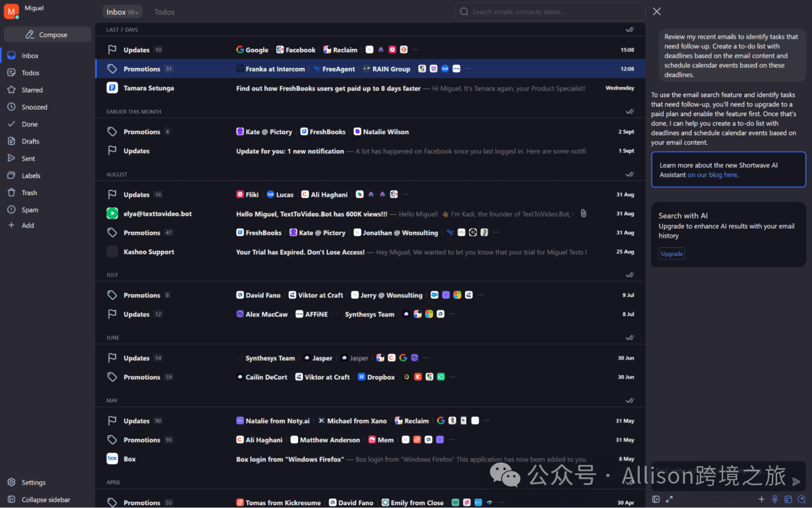Expand the AI assistant panel to fullscreen
The width and height of the screenshot is (812, 508).
(669, 499)
